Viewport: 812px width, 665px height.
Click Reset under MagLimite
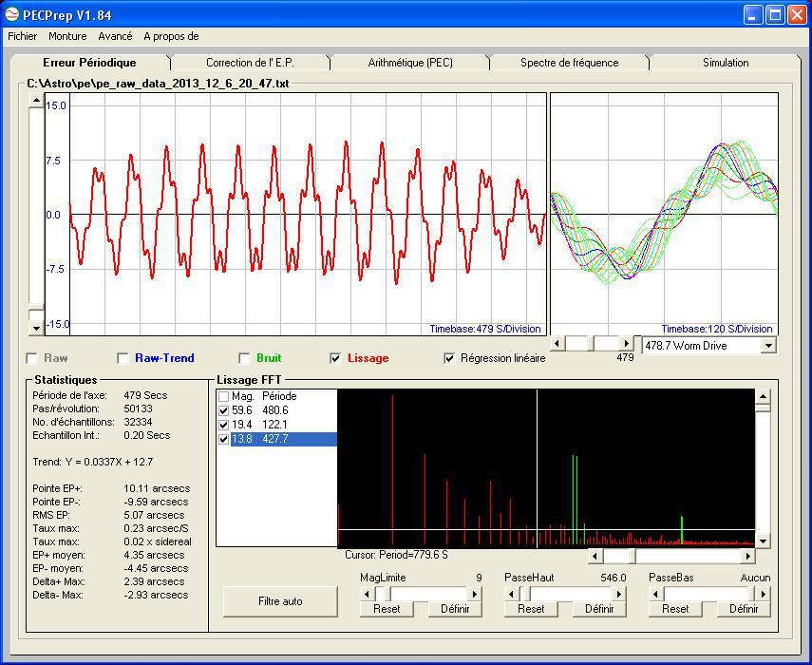click(x=387, y=609)
